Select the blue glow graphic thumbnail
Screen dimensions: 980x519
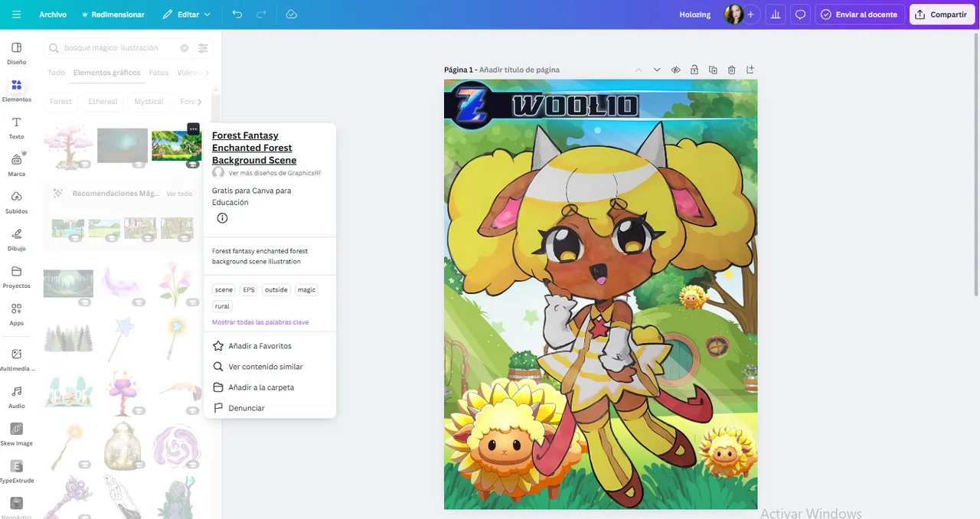point(122,145)
